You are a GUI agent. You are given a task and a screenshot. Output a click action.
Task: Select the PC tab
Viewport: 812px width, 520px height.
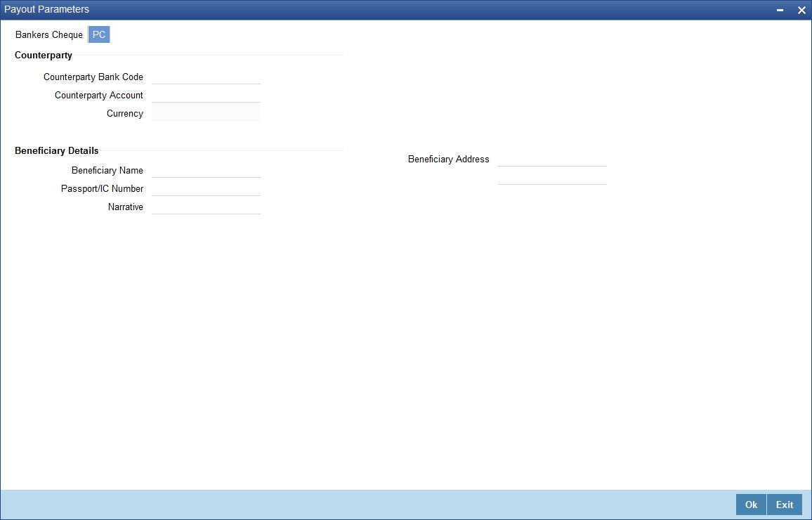click(99, 34)
